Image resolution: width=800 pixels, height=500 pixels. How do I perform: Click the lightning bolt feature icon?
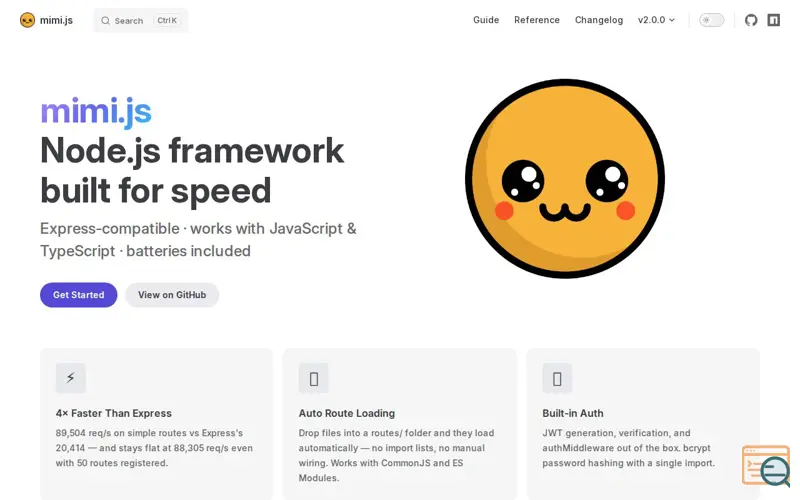click(x=70, y=378)
